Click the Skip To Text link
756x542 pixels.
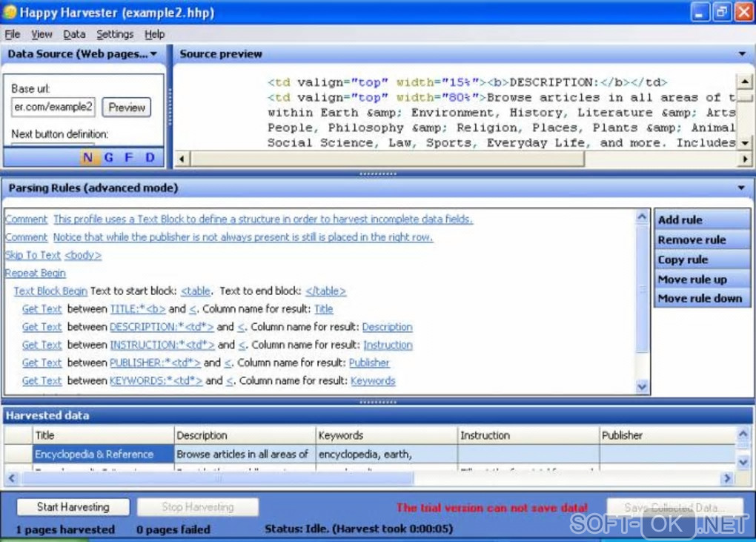coord(33,255)
